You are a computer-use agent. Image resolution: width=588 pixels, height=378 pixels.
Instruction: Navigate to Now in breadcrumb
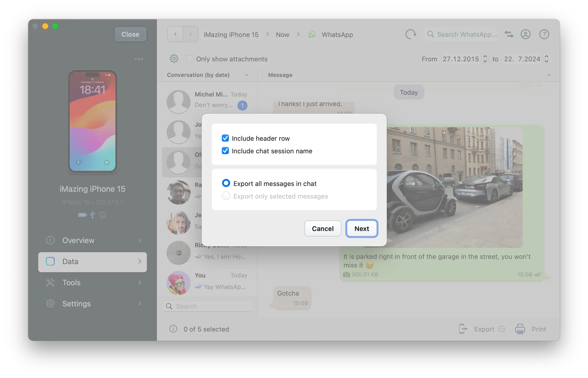(x=282, y=34)
